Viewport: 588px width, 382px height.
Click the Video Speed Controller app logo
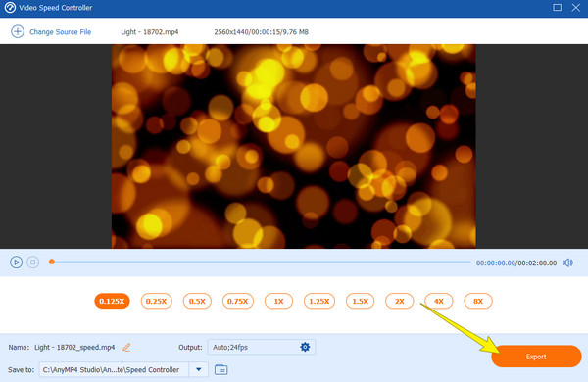click(x=10, y=8)
